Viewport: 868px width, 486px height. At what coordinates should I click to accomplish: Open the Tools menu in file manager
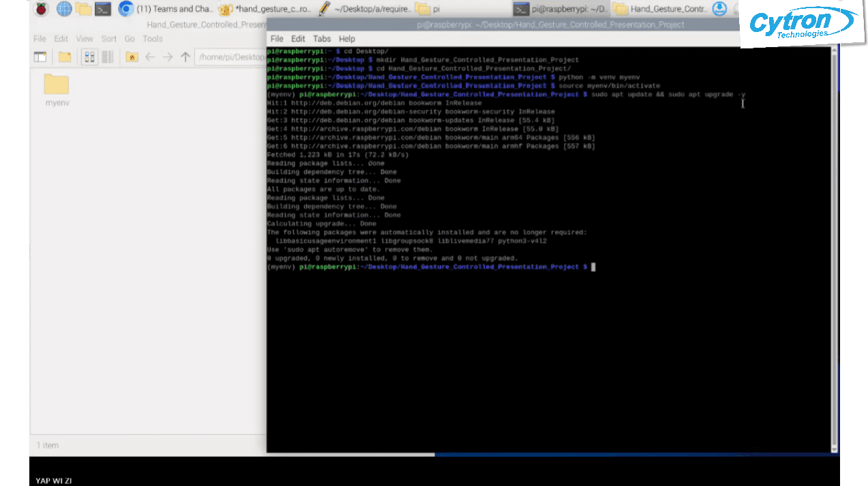coord(153,39)
